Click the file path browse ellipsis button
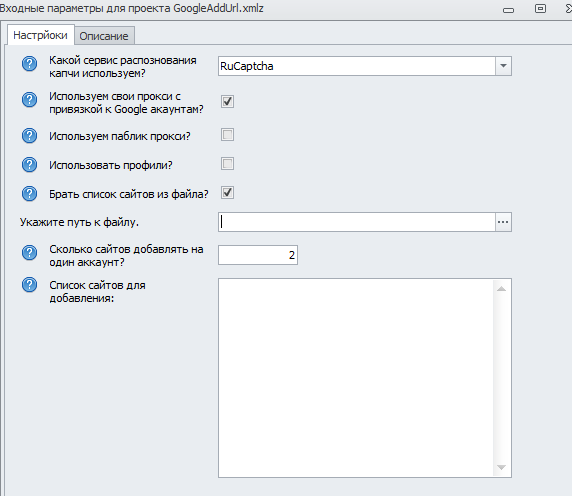This screenshot has height=496, width=572. pos(503,222)
